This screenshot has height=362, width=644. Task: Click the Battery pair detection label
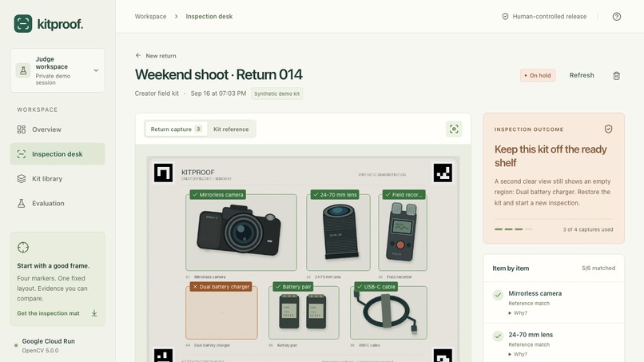(x=293, y=287)
